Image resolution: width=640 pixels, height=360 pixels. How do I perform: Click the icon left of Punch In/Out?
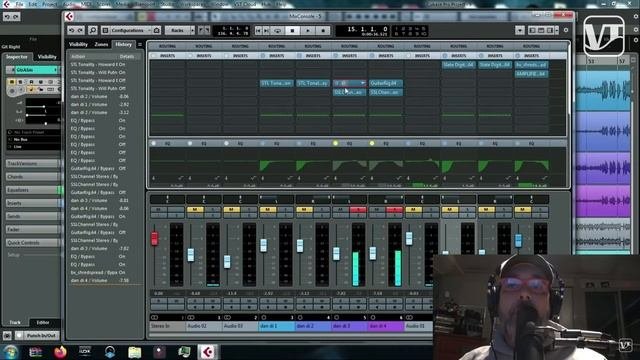click(7, 336)
